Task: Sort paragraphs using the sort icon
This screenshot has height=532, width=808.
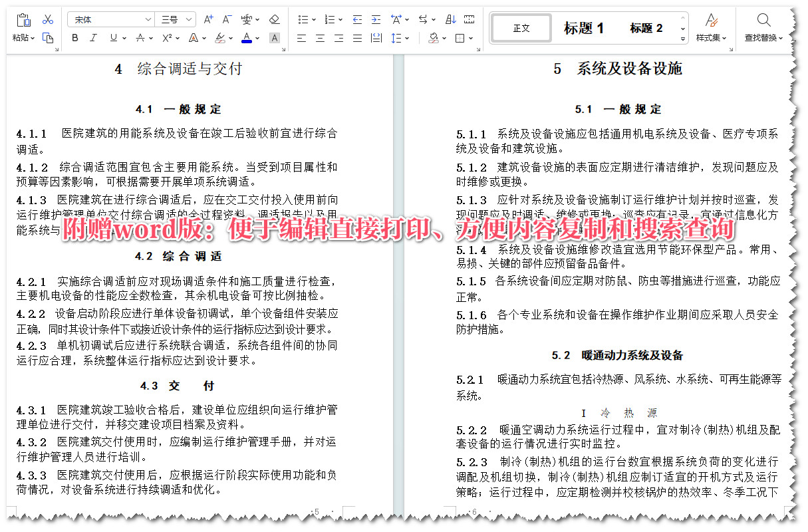Action: pos(450,19)
